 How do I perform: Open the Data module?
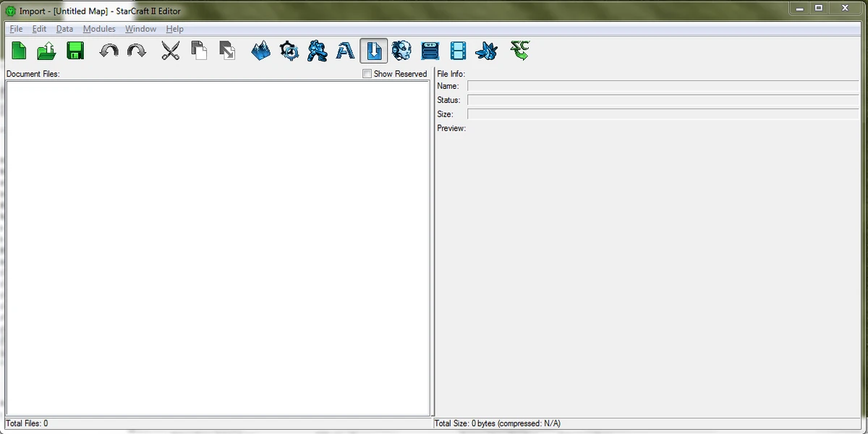(x=317, y=51)
